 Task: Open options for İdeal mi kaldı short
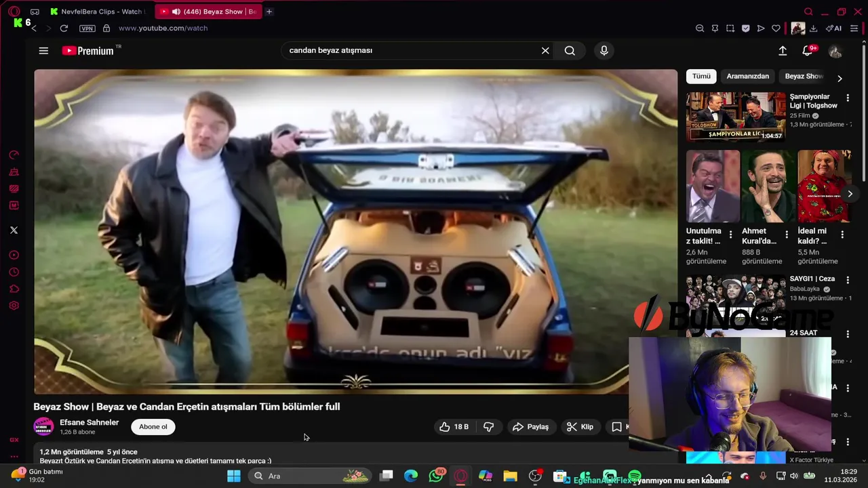point(842,235)
